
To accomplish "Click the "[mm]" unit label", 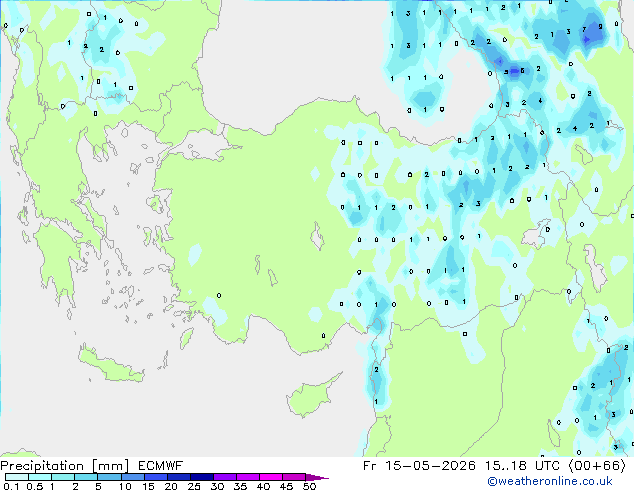I will 111,466.
